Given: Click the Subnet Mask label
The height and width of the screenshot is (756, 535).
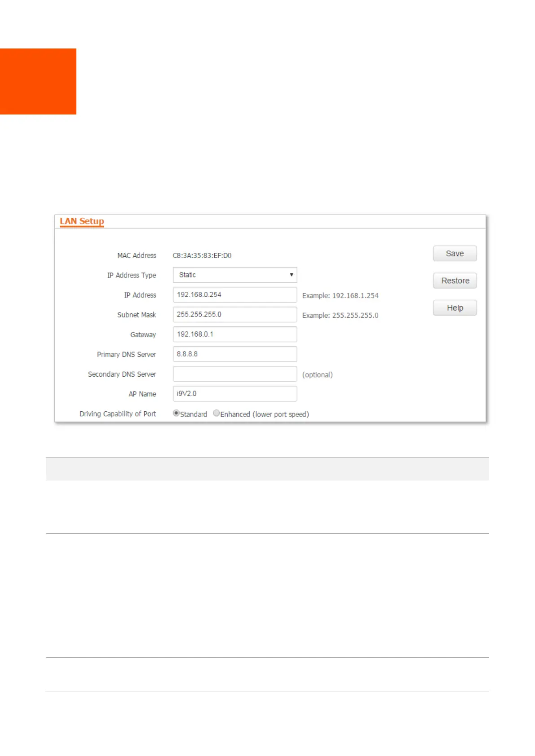Looking at the screenshot, I should tap(137, 315).
